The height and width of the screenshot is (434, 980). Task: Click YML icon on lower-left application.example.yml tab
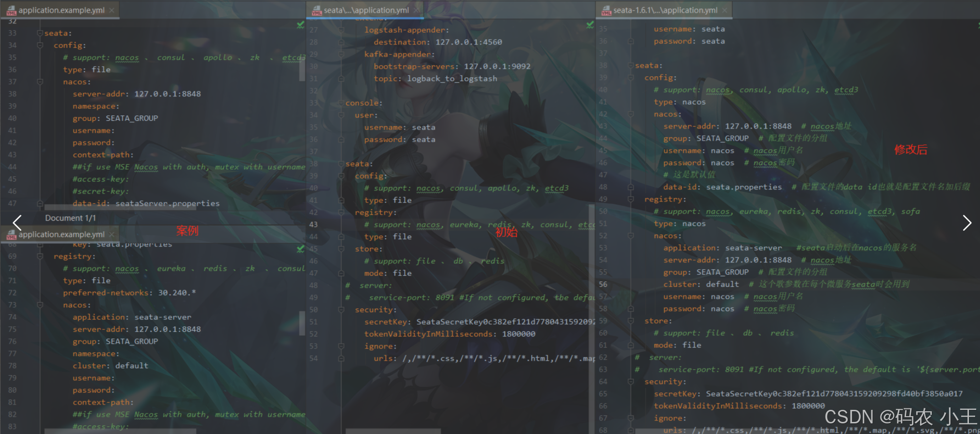pyautogui.click(x=12, y=234)
